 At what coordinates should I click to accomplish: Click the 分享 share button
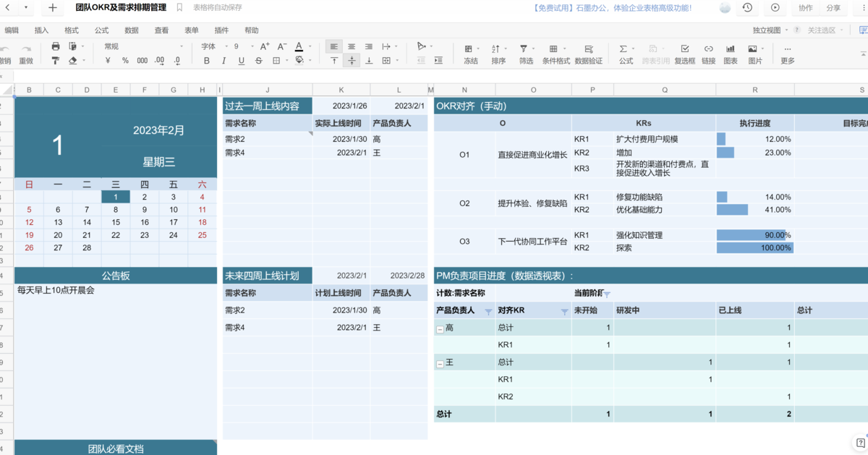pyautogui.click(x=833, y=8)
